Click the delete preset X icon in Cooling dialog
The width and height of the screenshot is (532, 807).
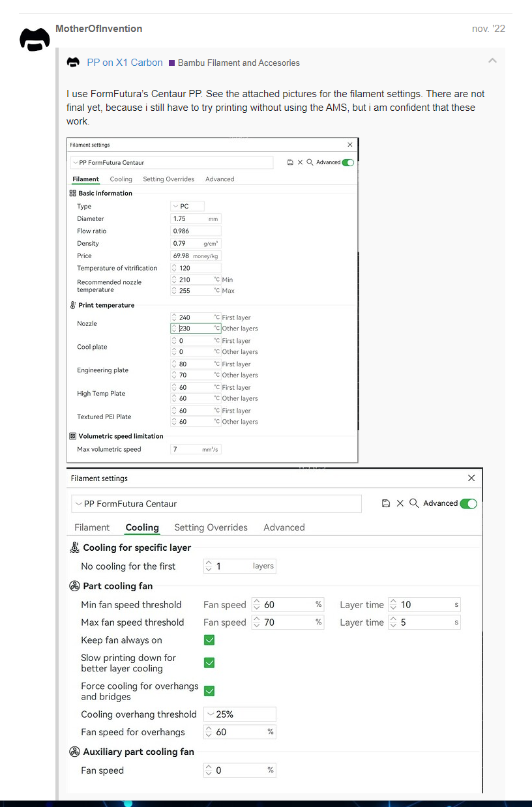click(400, 503)
